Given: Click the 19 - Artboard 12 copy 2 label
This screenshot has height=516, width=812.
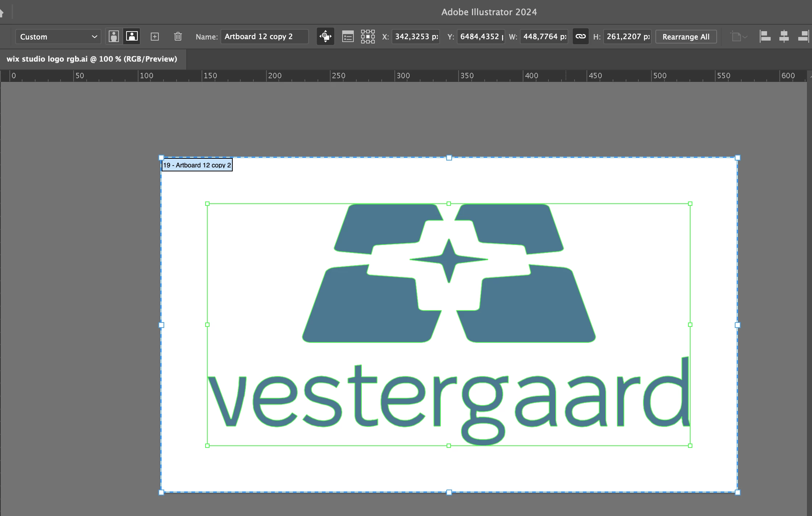Looking at the screenshot, I should click(197, 165).
